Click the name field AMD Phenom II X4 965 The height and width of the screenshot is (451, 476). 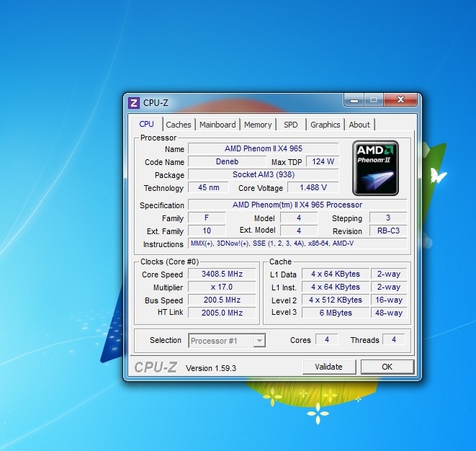pyautogui.click(x=263, y=148)
